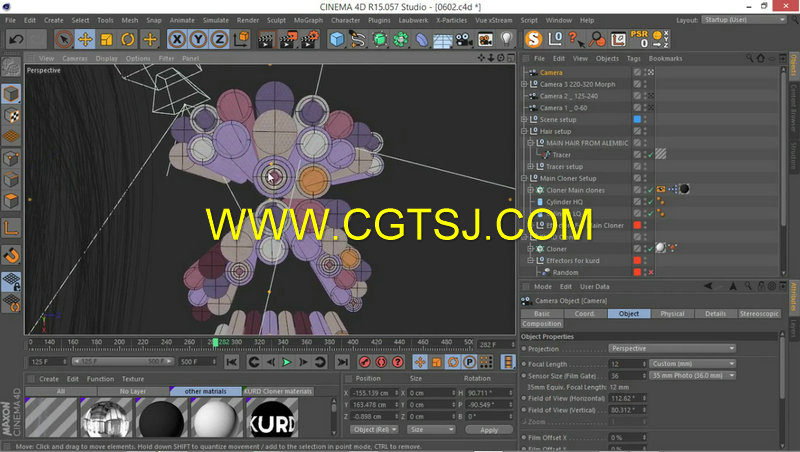Select Polygons mode orange cube icon
The width and height of the screenshot is (800, 452).
11,201
